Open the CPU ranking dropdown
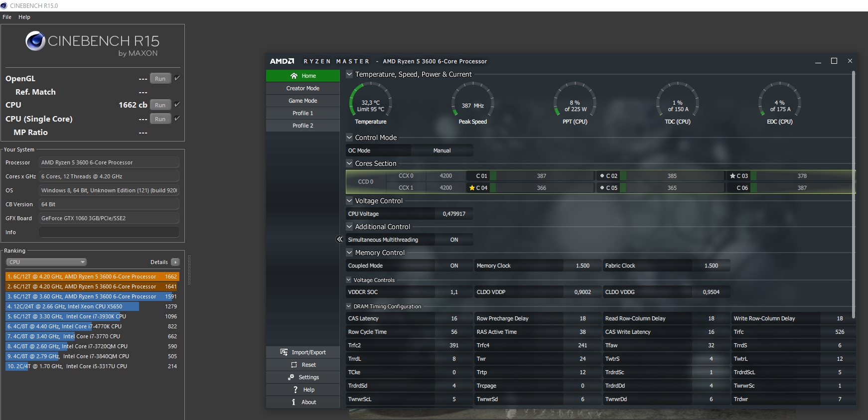Screen dimensions: 868x420 [x=46, y=262]
